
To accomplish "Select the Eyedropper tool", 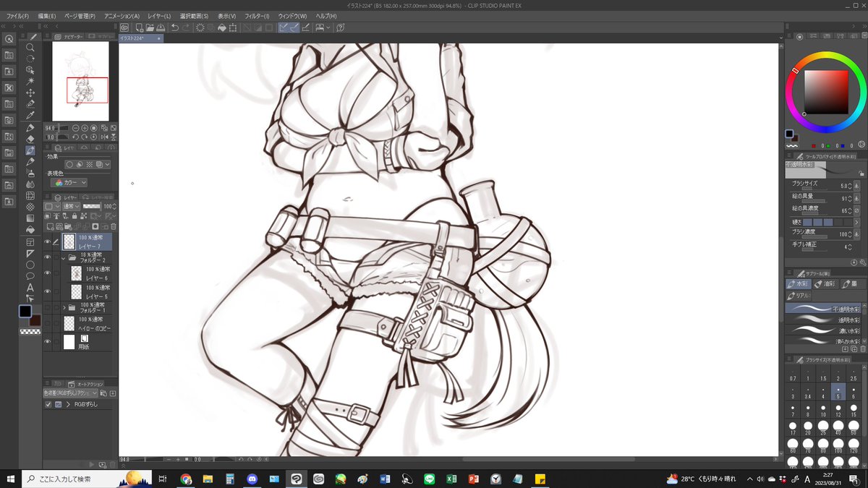I will click(30, 116).
